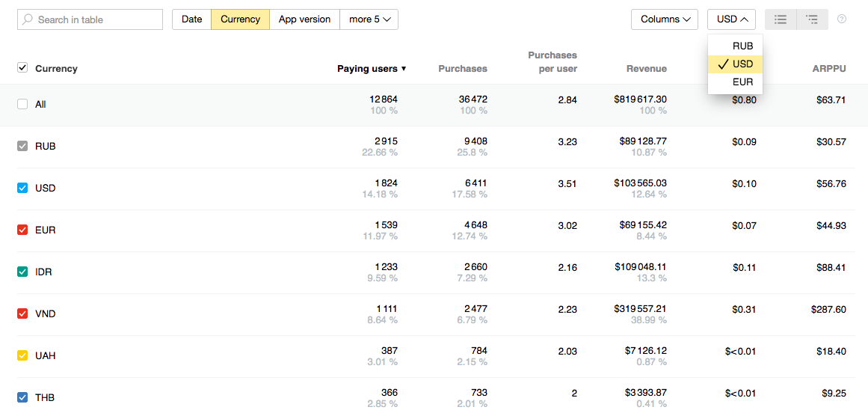Screen dimensions: 868x419
Task: Uncheck the red EUR row checkbox
Action: point(22,230)
